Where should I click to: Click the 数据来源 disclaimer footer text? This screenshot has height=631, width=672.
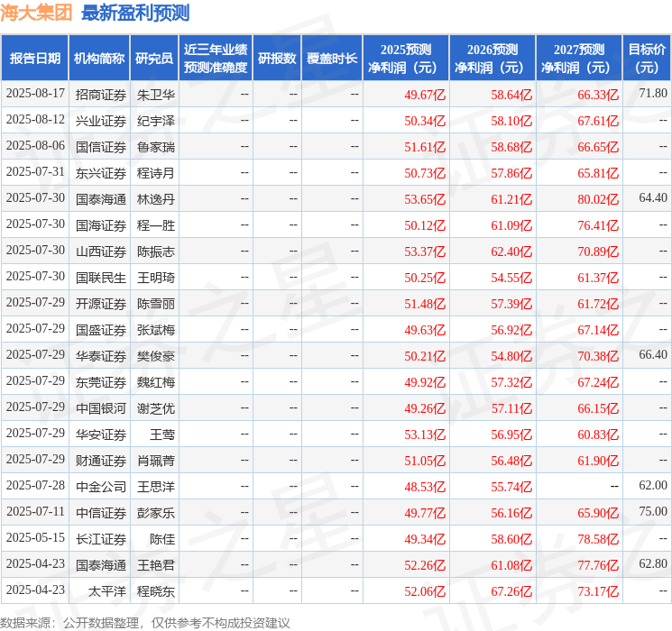tap(145, 622)
